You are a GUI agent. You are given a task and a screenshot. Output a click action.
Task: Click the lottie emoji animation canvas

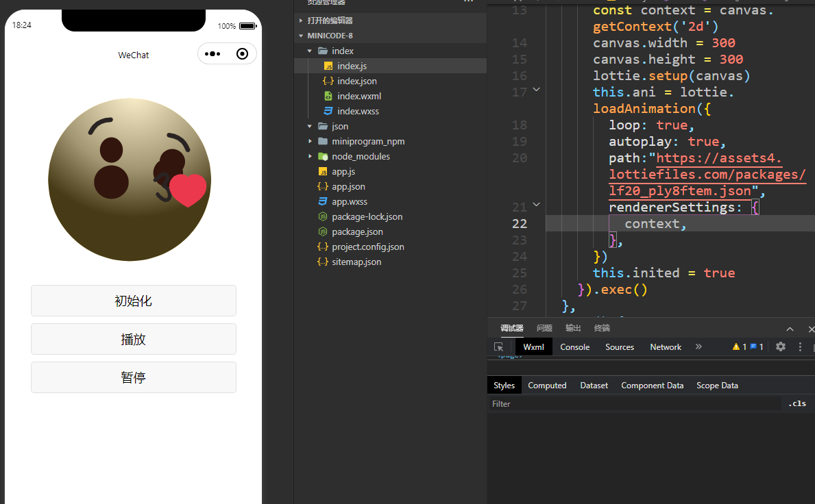pyautogui.click(x=130, y=179)
